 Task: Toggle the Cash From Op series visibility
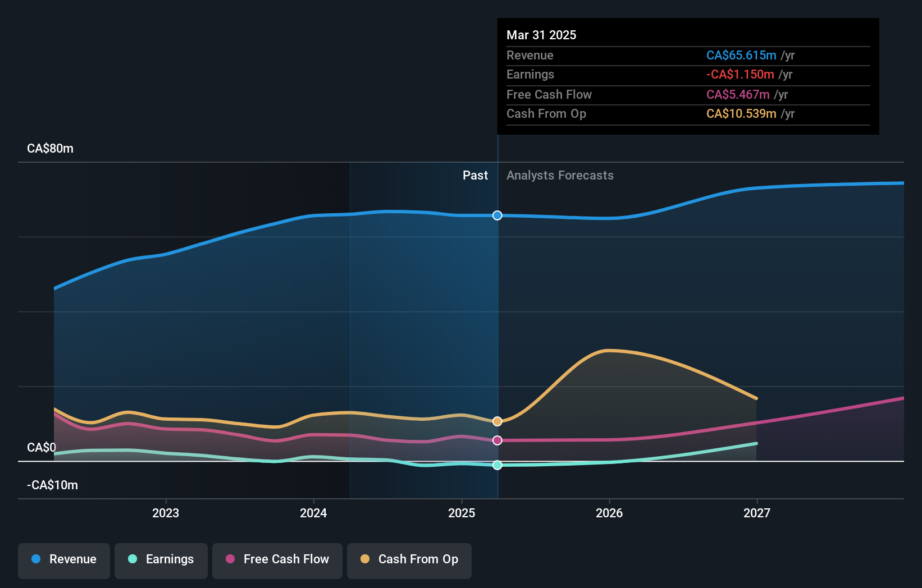(x=409, y=559)
